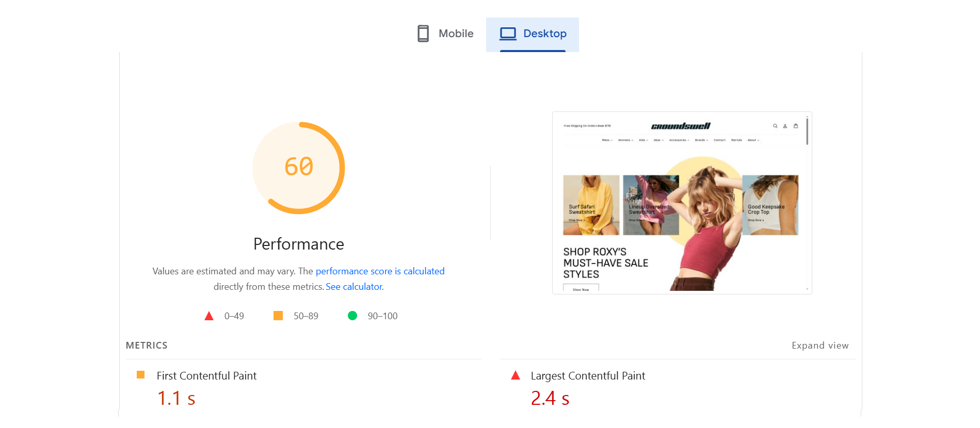Open the 'See calculator' link
980x428 pixels.
pos(355,287)
